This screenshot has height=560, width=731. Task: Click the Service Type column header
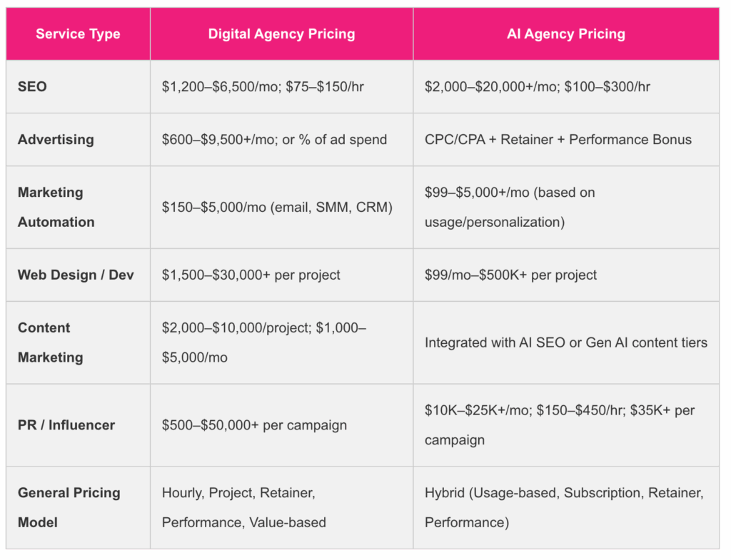click(x=78, y=34)
